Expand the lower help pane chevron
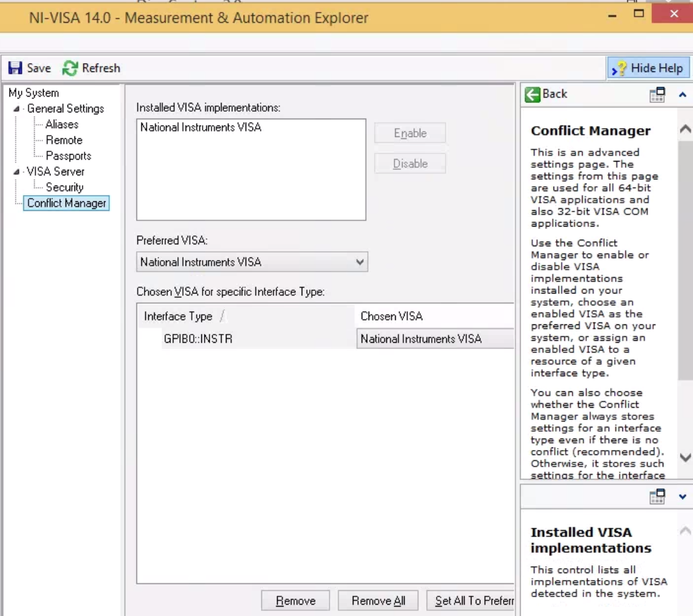Viewport: 693px width, 616px height. point(682,497)
